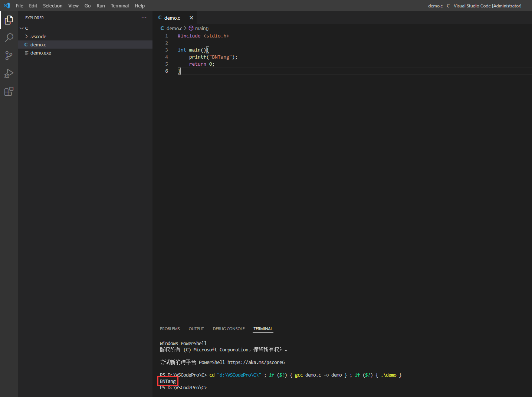532x397 pixels.
Task: Open the Search view icon
Action: [9, 38]
